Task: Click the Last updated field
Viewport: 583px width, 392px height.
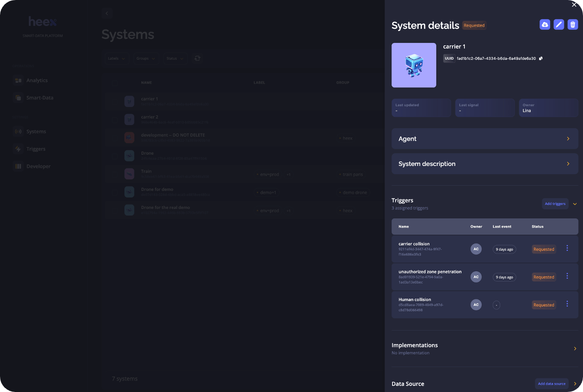Action: tap(421, 108)
